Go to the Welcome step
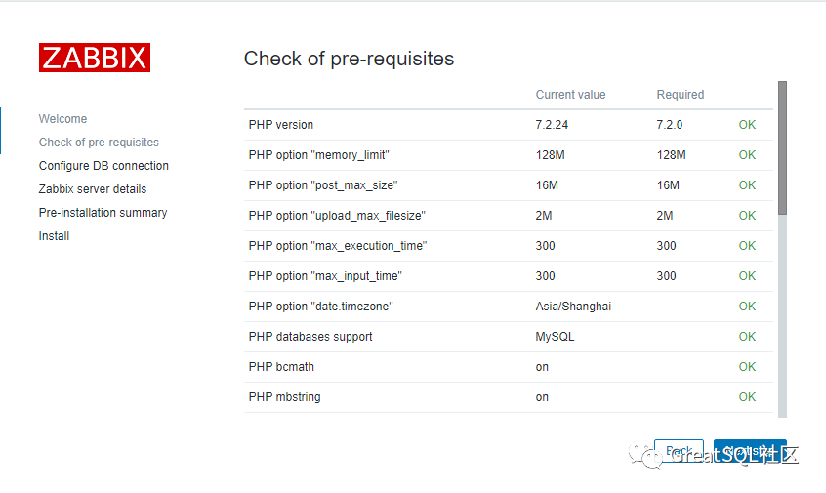This screenshot has width=826, height=493. pos(63,119)
